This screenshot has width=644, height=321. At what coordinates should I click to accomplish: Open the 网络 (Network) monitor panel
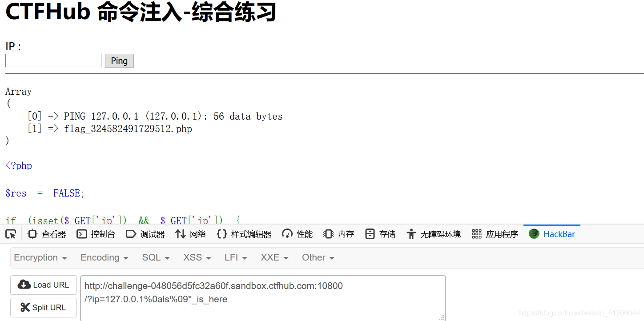pyautogui.click(x=190, y=233)
